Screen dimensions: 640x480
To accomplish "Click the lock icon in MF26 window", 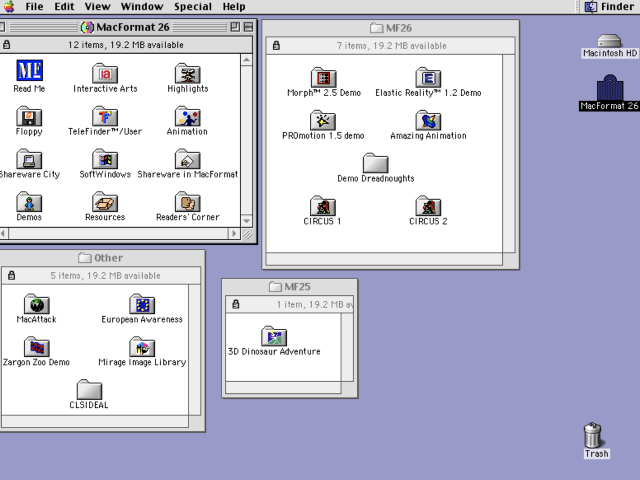I will (x=276, y=45).
